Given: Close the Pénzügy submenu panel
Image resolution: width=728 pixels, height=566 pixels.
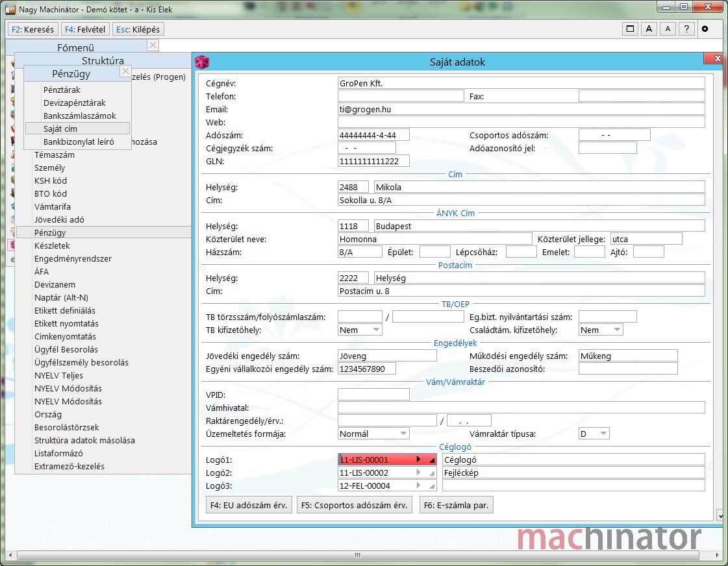Looking at the screenshot, I should click(125, 71).
